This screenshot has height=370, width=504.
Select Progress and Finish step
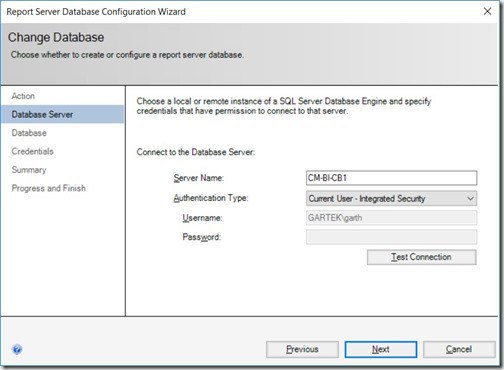pos(49,188)
